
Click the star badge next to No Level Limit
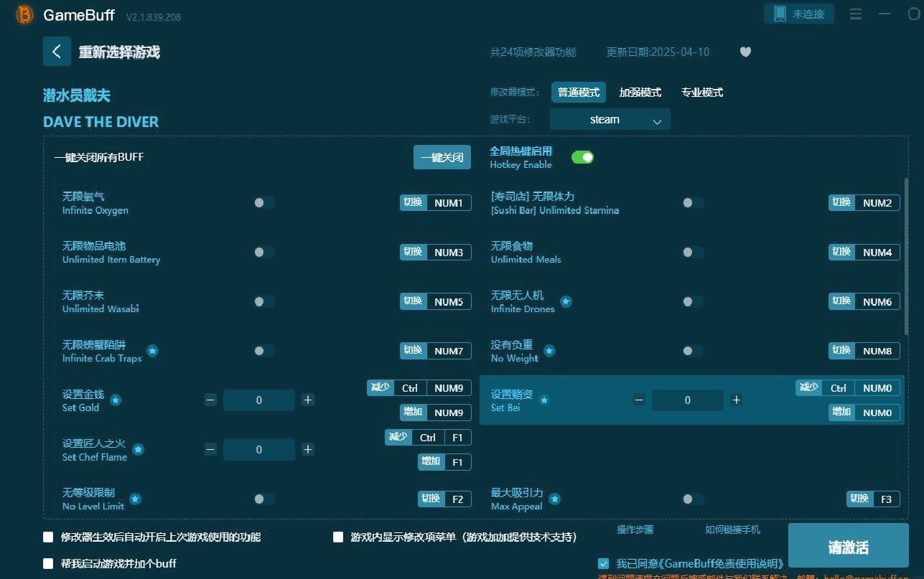click(x=135, y=499)
